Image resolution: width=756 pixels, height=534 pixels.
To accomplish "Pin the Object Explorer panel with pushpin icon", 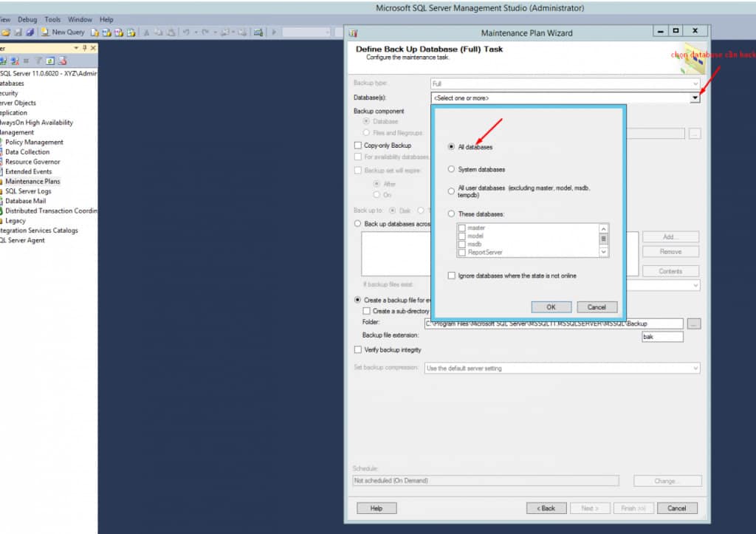I will click(85, 48).
